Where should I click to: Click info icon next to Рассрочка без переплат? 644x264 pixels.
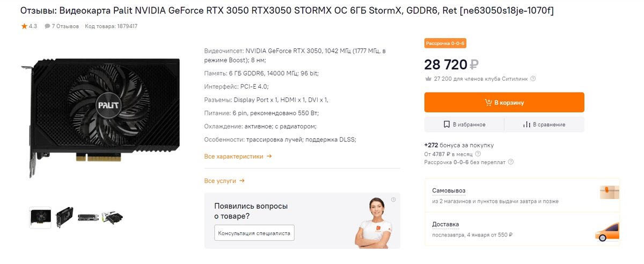pyautogui.click(x=510, y=162)
